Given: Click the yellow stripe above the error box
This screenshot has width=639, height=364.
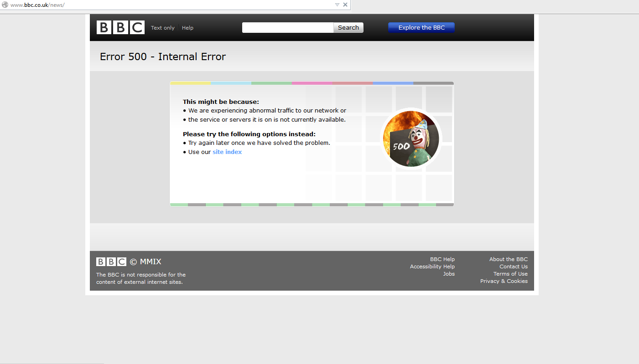Looking at the screenshot, I should 189,83.
